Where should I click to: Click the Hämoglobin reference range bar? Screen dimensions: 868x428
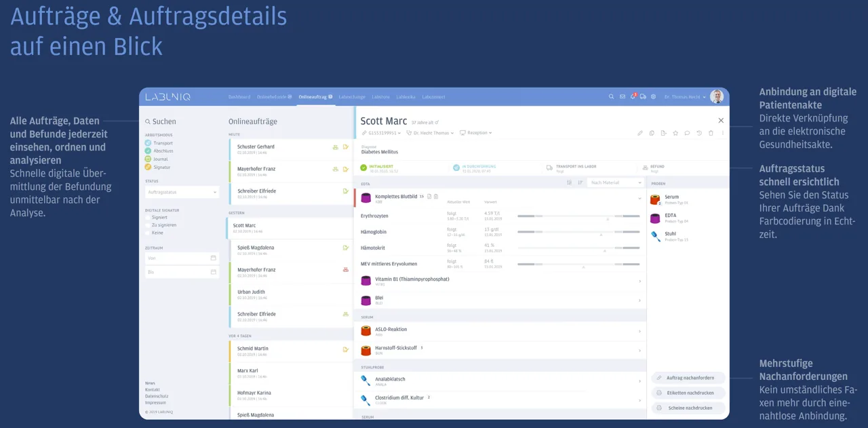(x=578, y=232)
